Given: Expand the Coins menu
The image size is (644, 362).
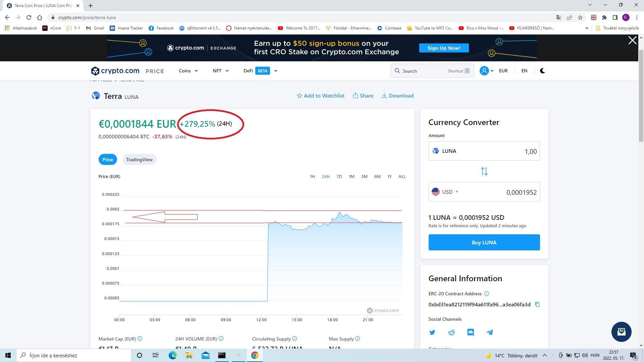Looking at the screenshot, I should [x=188, y=71].
